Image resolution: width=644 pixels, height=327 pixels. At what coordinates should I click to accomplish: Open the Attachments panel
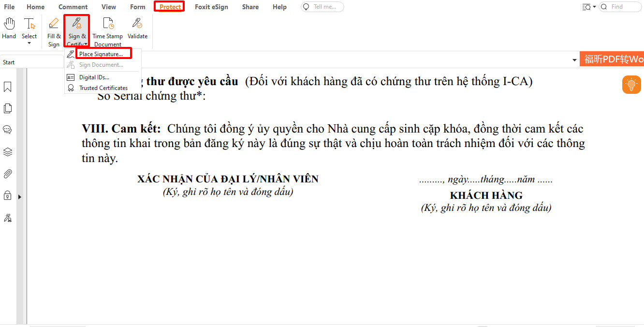(x=8, y=173)
